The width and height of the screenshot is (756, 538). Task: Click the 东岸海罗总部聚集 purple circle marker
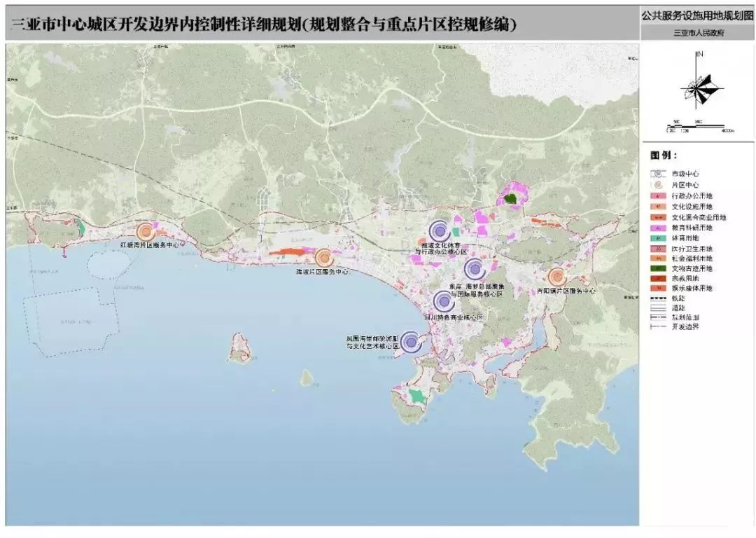pos(475,269)
